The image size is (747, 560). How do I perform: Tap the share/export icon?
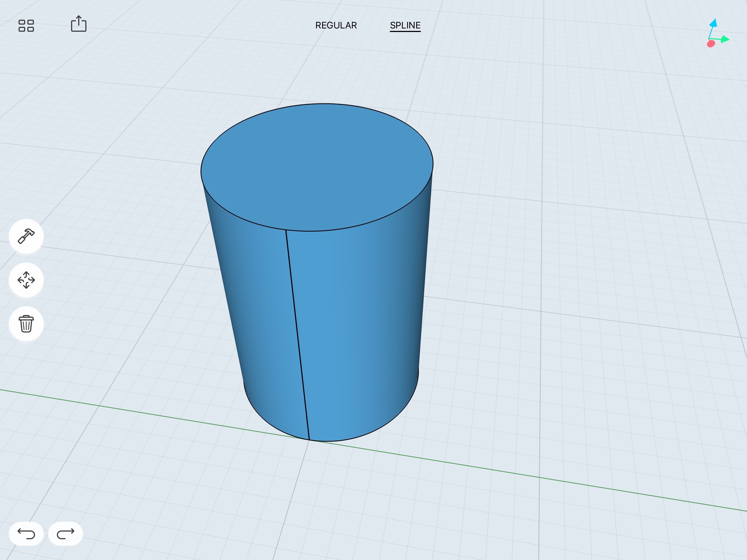coord(79,24)
